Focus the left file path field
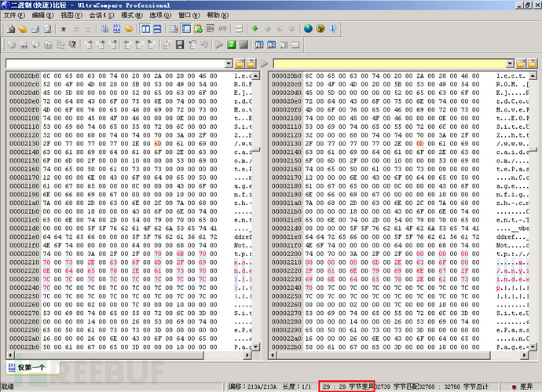 (115, 64)
